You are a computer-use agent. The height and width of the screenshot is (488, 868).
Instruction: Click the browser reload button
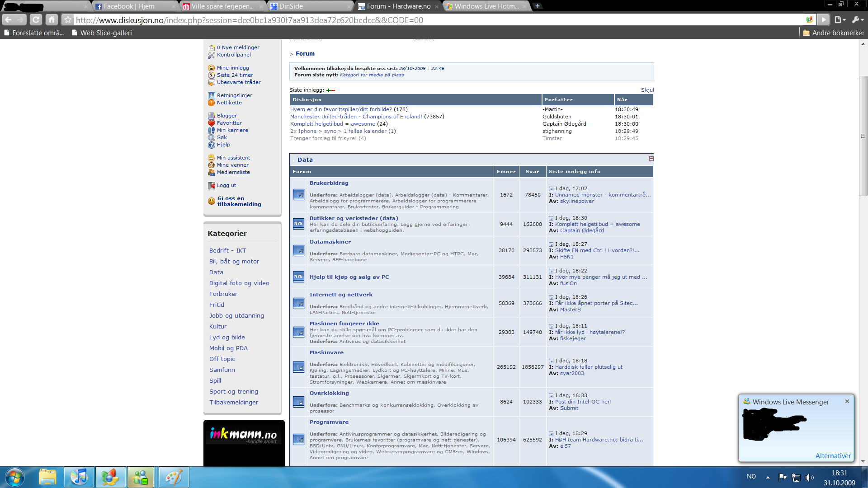click(36, 20)
